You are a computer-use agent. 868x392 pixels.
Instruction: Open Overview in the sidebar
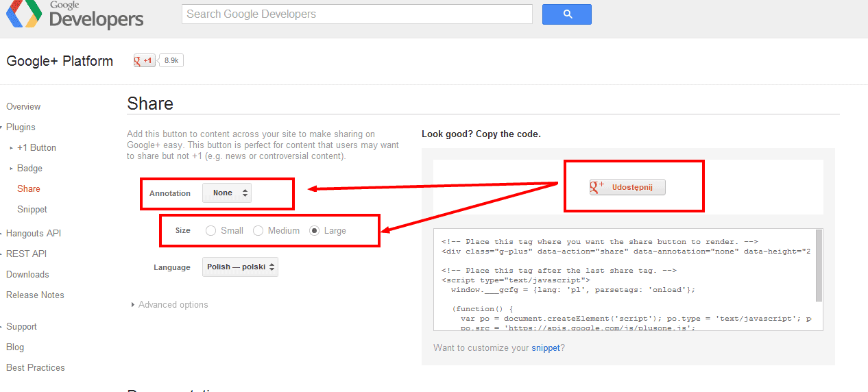23,107
